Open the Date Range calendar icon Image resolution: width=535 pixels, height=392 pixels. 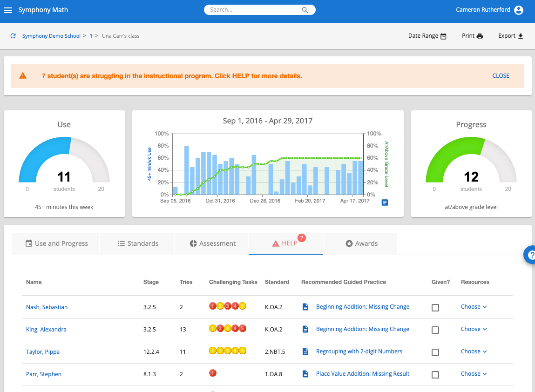point(443,36)
